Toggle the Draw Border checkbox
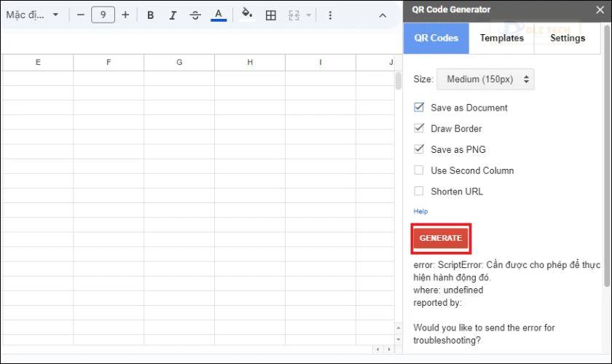Screen dimensions: 612x364 (419, 128)
